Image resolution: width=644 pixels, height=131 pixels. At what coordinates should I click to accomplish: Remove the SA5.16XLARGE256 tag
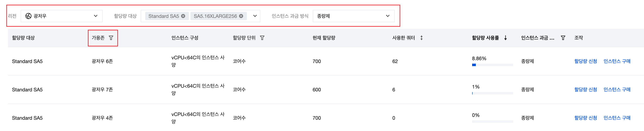(x=241, y=16)
